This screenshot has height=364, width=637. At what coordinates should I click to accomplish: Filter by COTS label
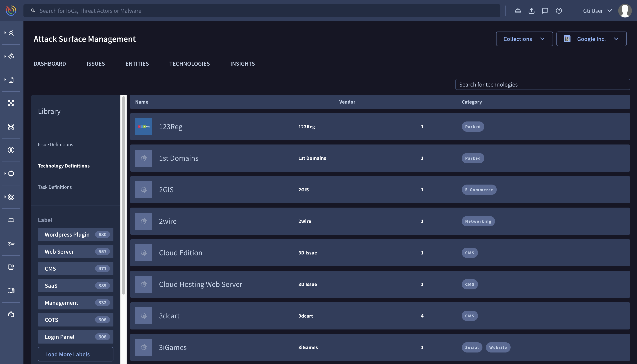coord(75,319)
